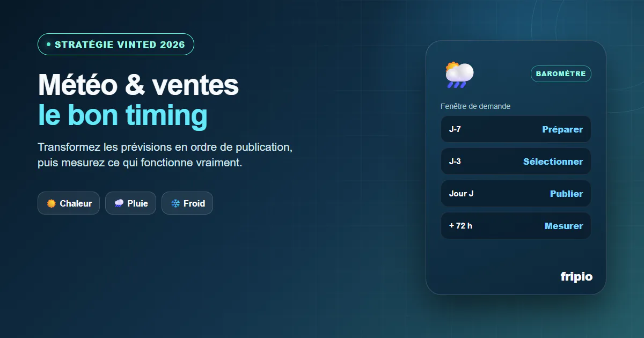Click the Mesurer label
644x338 pixels.
click(563, 226)
